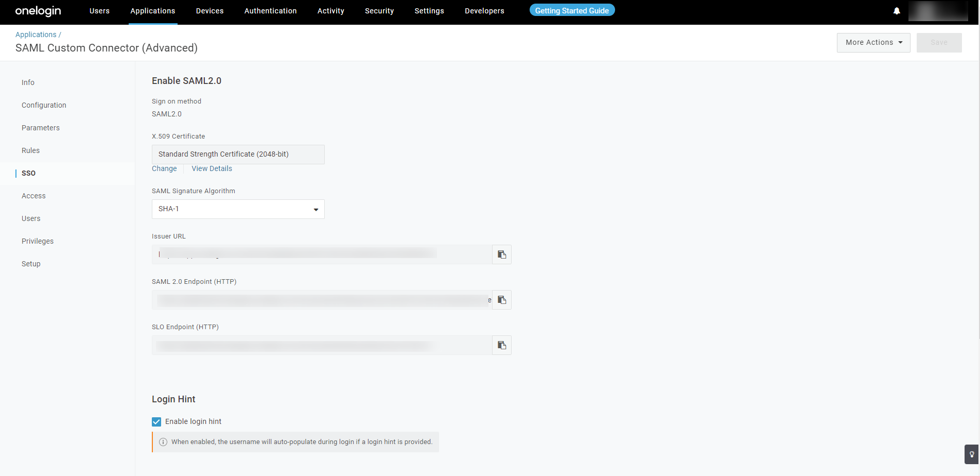Uncheck the Enable login hint checkbox
The width and height of the screenshot is (980, 476).
156,422
